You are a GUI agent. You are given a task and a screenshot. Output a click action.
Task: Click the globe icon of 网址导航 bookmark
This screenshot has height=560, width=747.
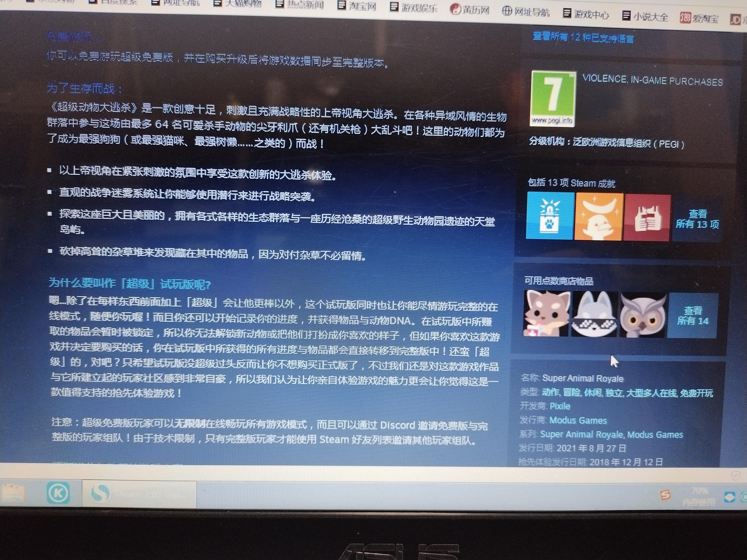(507, 11)
